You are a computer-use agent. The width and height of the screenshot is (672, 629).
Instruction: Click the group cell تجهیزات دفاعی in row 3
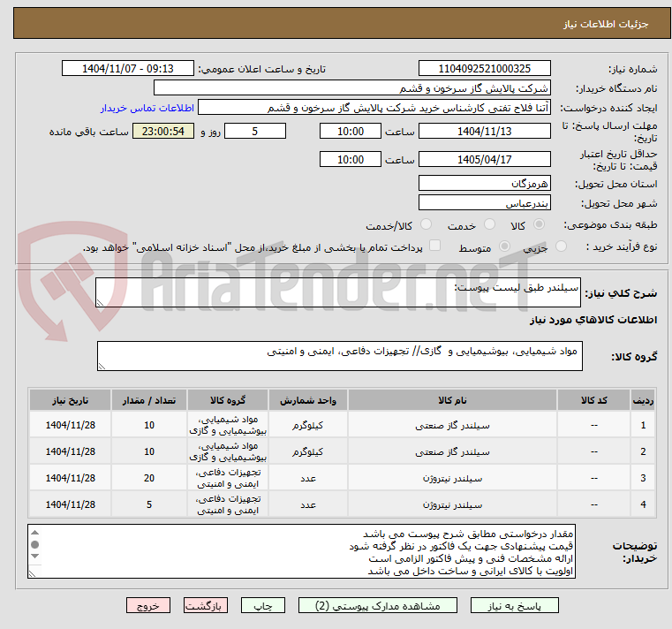coord(228,478)
